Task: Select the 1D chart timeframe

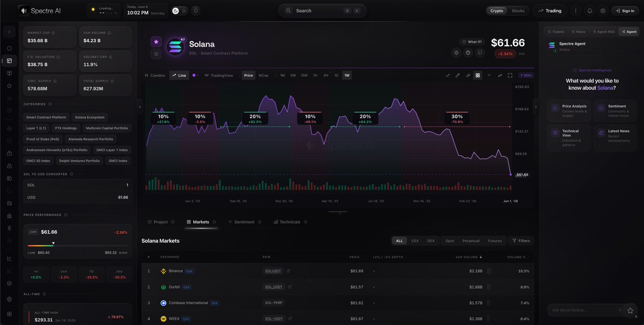Action: (336, 75)
